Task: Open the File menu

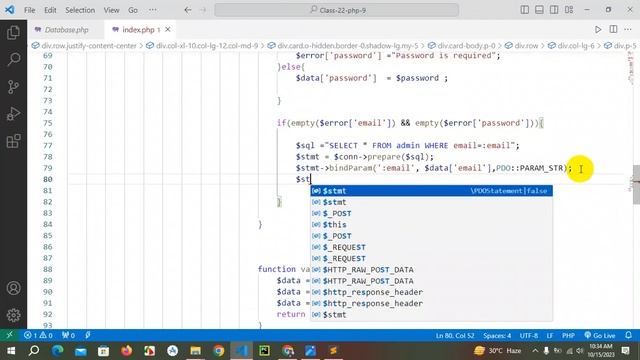Action: tap(29, 10)
